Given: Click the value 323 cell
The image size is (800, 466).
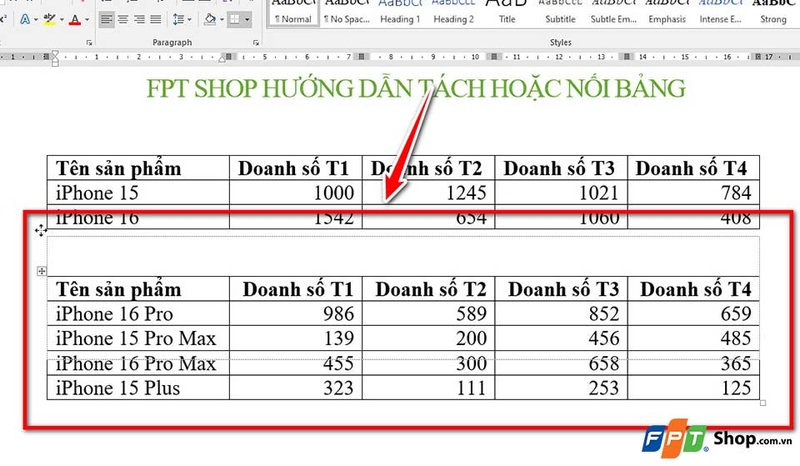Looking at the screenshot, I should [296, 388].
